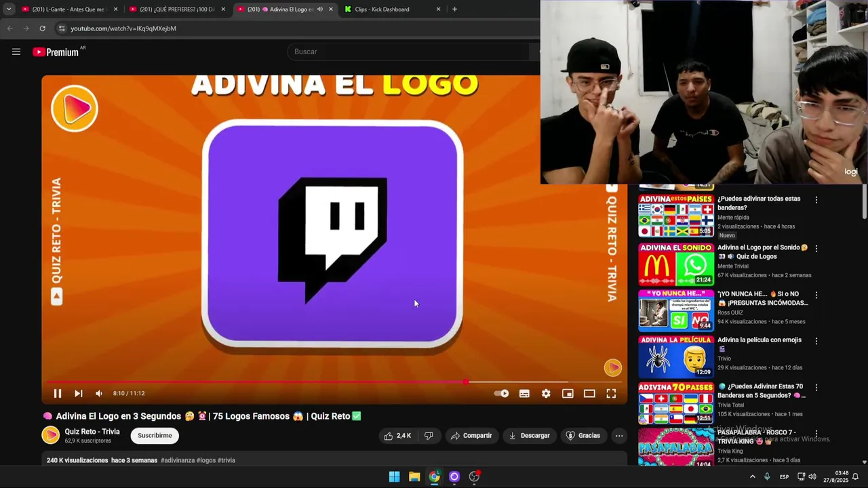868x488 pixels.
Task: Open options for PASAPALABRA ROSCO 7 video
Action: [816, 434]
